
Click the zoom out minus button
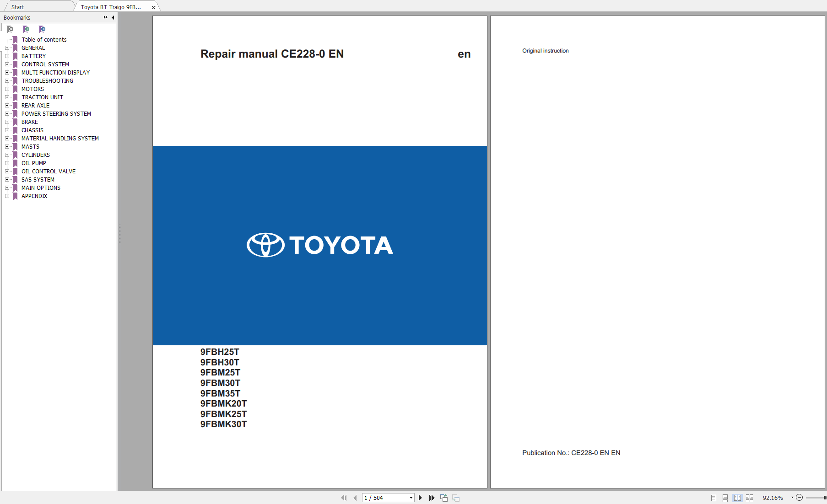799,498
